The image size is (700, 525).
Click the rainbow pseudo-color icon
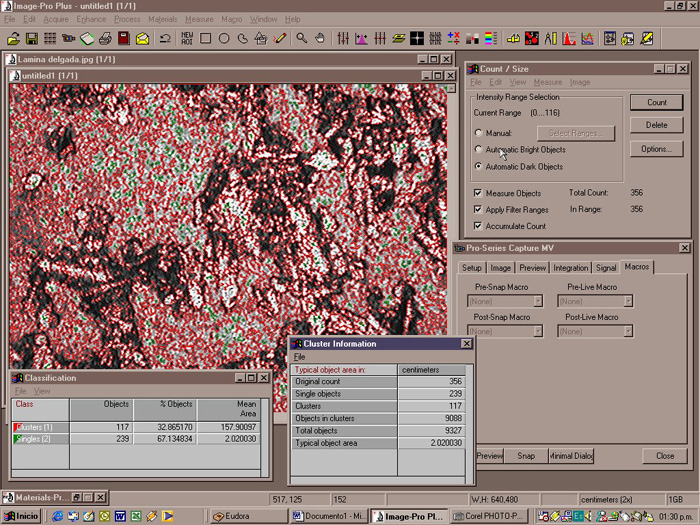(x=491, y=39)
